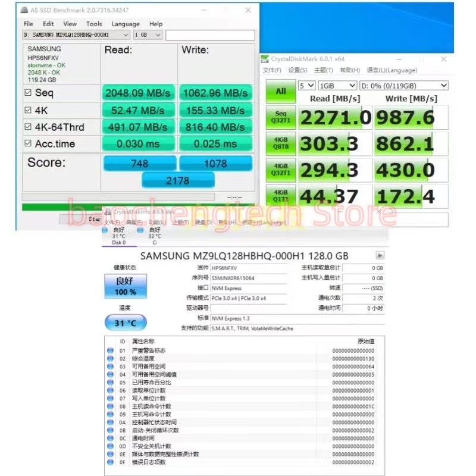Click the Seq write value 987.6
This screenshot has height=476, width=476.
pos(411,117)
